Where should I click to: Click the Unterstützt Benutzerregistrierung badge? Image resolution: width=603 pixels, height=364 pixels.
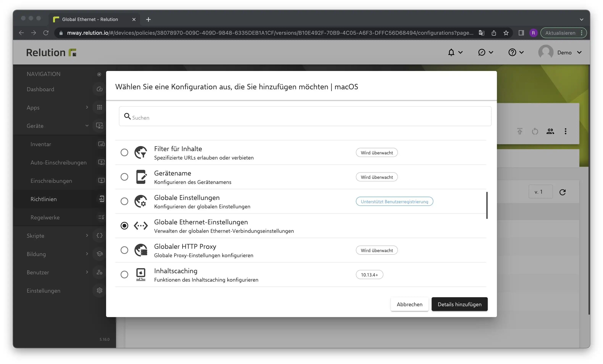[x=394, y=201]
